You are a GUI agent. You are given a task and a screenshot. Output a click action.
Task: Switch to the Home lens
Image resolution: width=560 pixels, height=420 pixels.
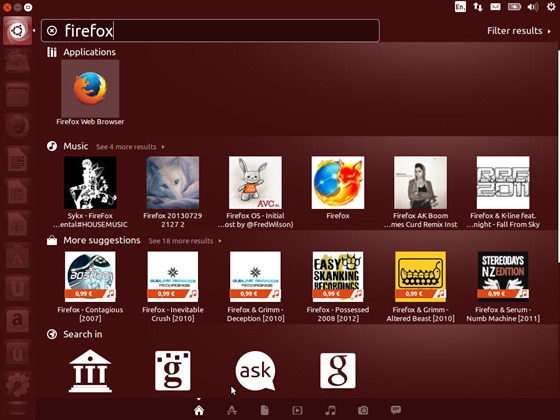[x=199, y=410]
